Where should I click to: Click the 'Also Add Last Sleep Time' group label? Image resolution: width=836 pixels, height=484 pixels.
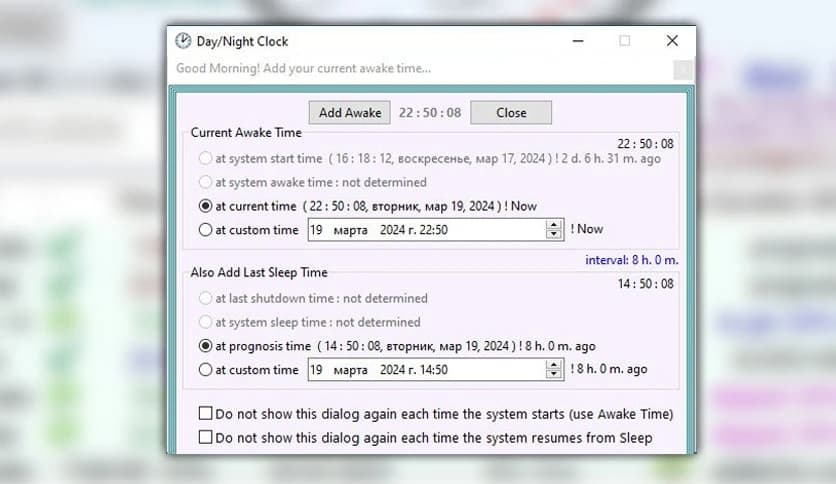tap(259, 272)
